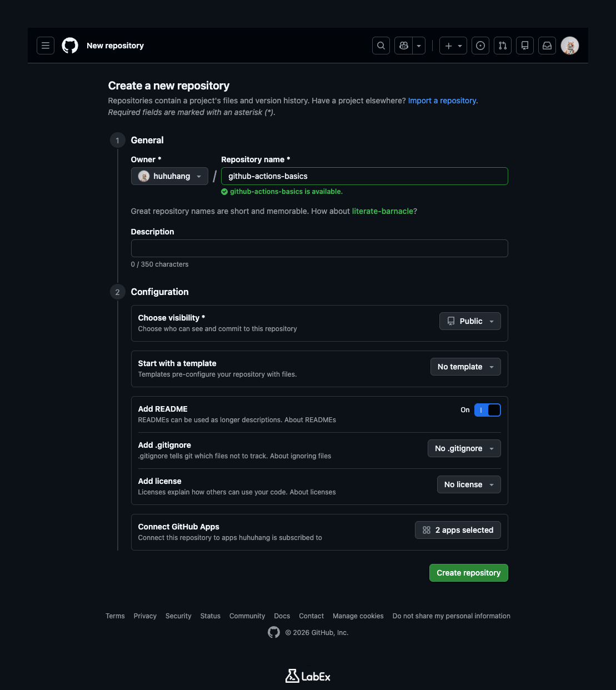Click the 'Connect GitHub Apps' label
Image resolution: width=616 pixels, height=690 pixels.
point(179,527)
